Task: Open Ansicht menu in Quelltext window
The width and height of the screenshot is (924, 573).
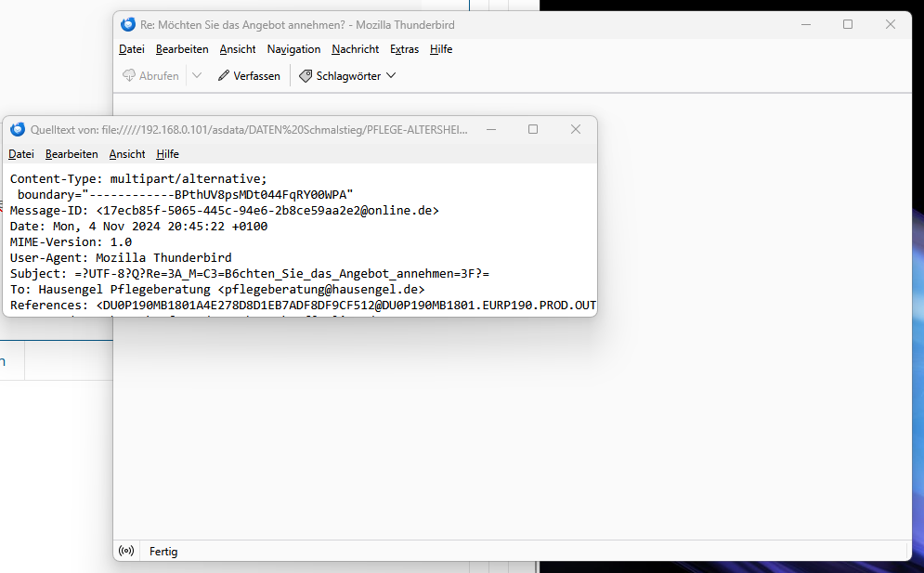Action: click(126, 154)
